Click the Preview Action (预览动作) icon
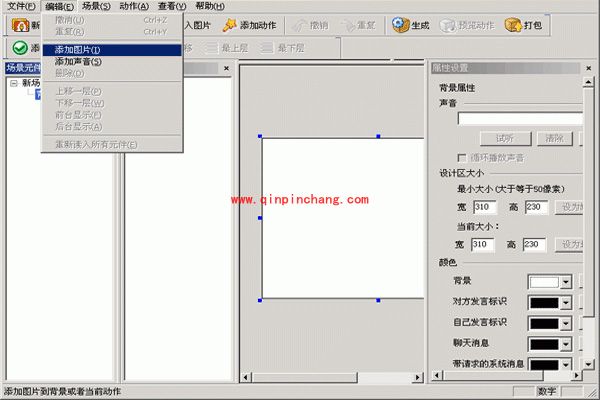The width and height of the screenshot is (600, 400). [447, 26]
